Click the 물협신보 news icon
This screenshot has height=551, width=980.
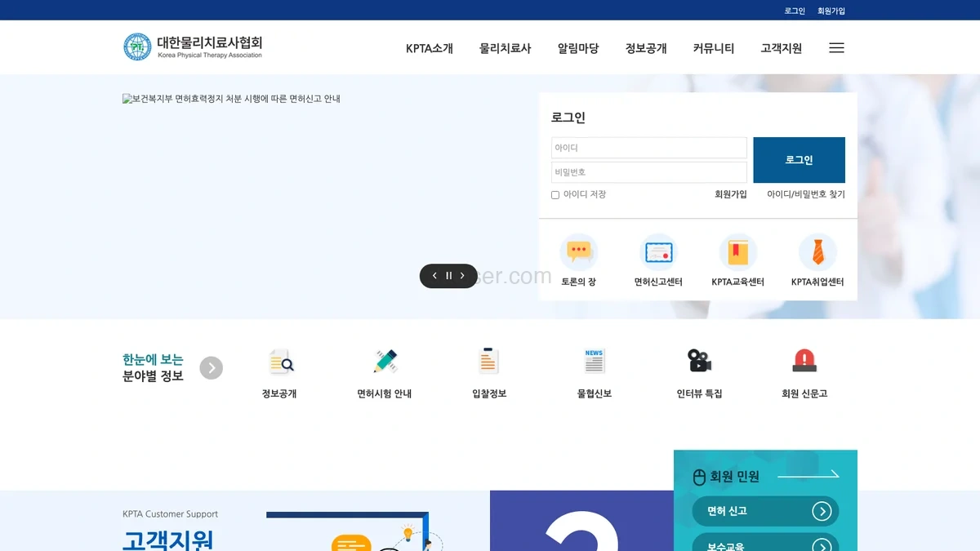[595, 361]
